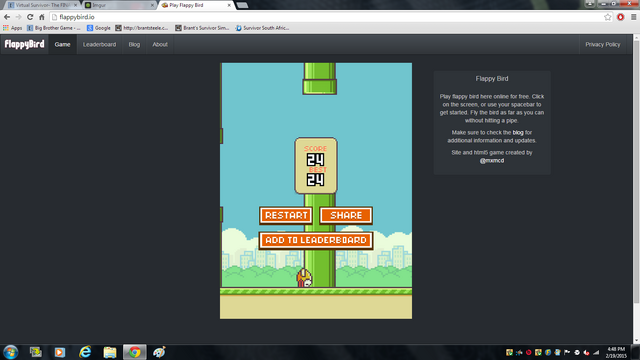
Task: Bookmark this page with the star icon
Action: tap(608, 17)
